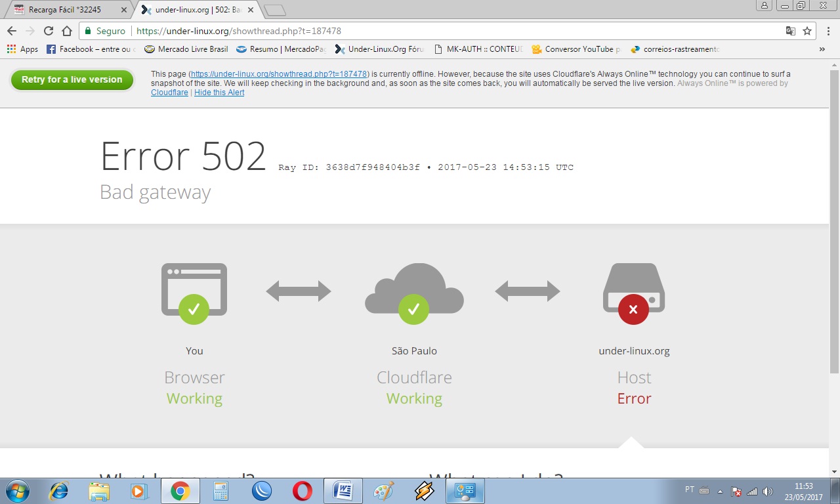Open Windows Media Player from taskbar
Screen dimensions: 840x504
coord(139,491)
